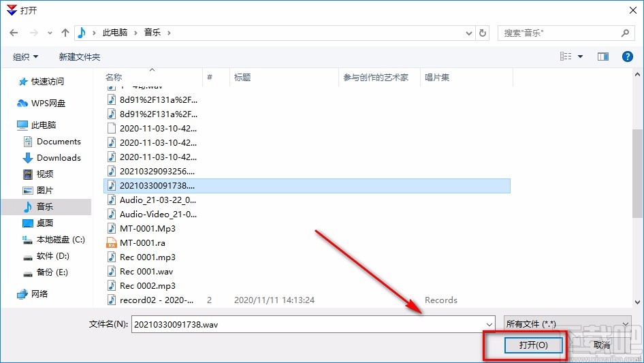Click the 取消 button

(602, 345)
